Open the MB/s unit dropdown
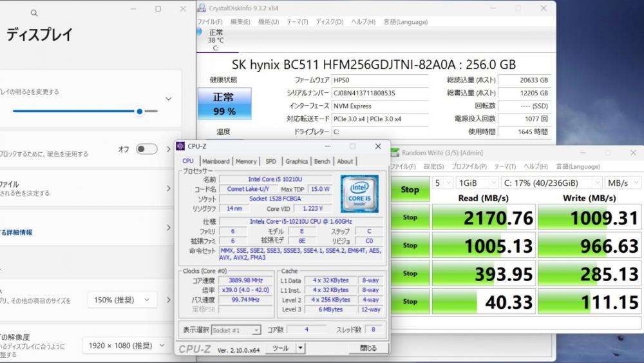The image size is (644, 363). point(624,183)
